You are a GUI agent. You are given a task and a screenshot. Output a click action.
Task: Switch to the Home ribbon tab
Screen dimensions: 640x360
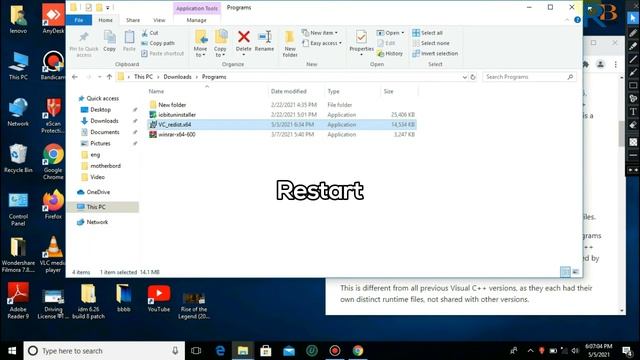tap(105, 20)
